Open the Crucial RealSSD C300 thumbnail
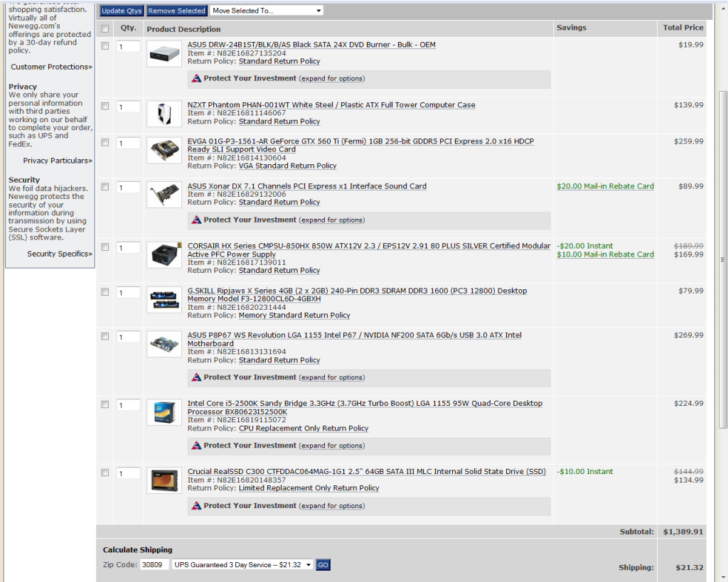This screenshot has width=728, height=582. point(164,480)
